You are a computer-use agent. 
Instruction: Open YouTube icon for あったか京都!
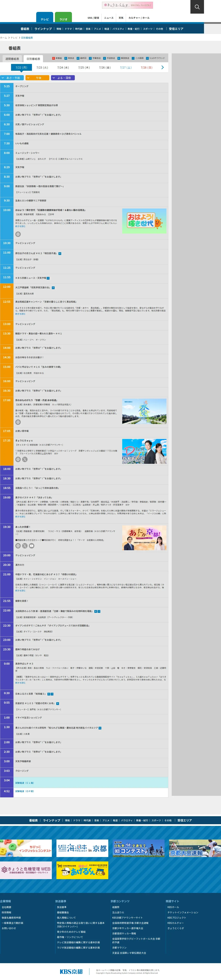click(32, 546)
